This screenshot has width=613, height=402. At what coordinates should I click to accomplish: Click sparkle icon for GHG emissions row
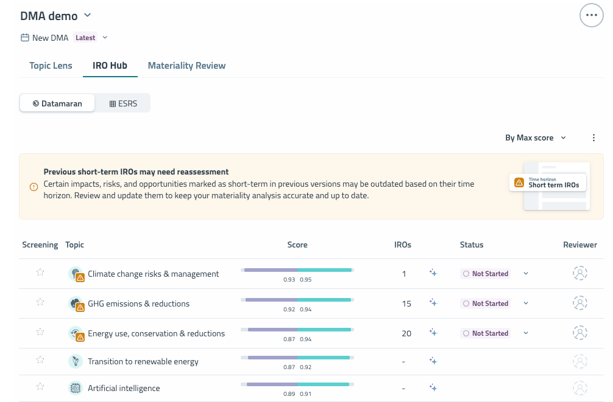pos(433,303)
